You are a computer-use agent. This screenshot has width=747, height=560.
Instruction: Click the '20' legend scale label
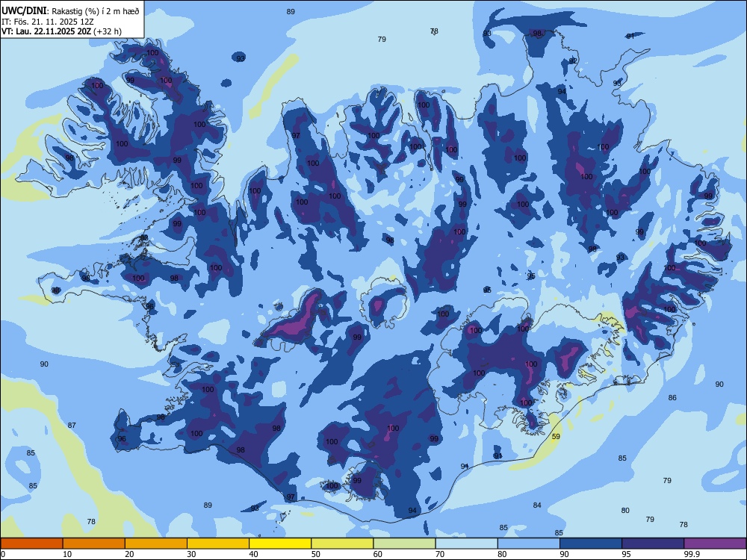(129, 554)
